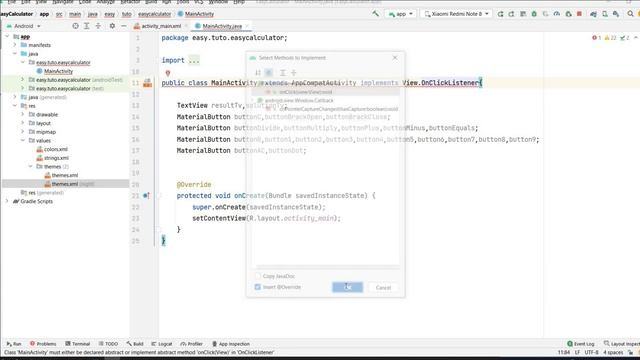Open the Android project view dropdown
The image size is (640, 360).
pos(24,26)
